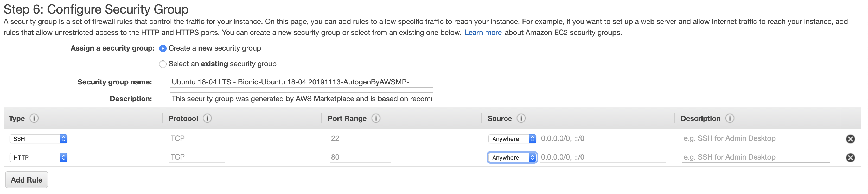Viewport: 868px width, 194px height.
Task: Select an existing security group option
Action: [x=163, y=64]
